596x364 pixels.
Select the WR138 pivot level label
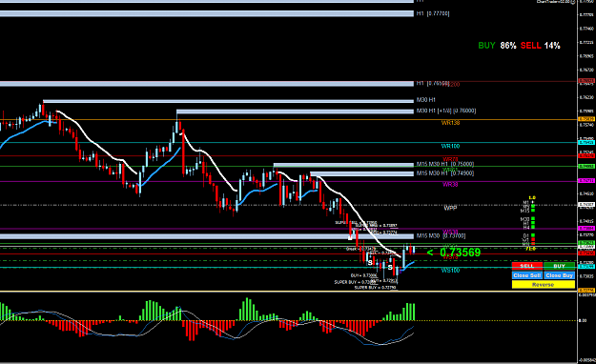(450, 123)
